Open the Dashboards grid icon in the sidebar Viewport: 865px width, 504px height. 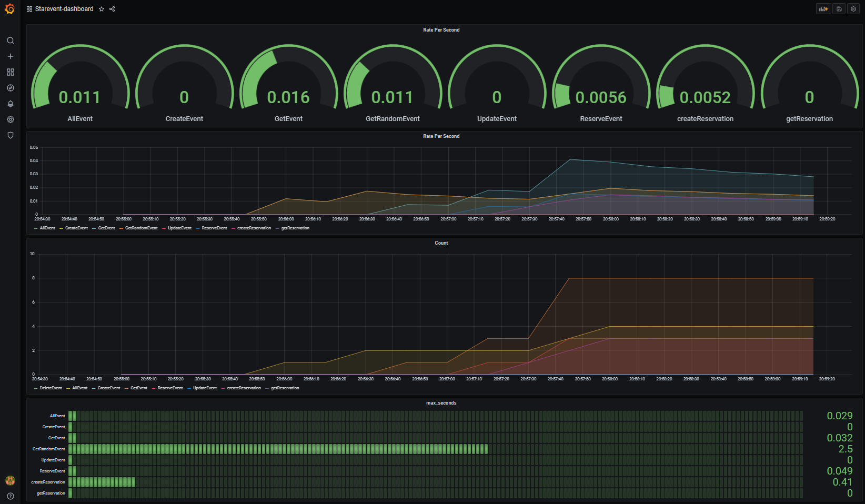10,72
